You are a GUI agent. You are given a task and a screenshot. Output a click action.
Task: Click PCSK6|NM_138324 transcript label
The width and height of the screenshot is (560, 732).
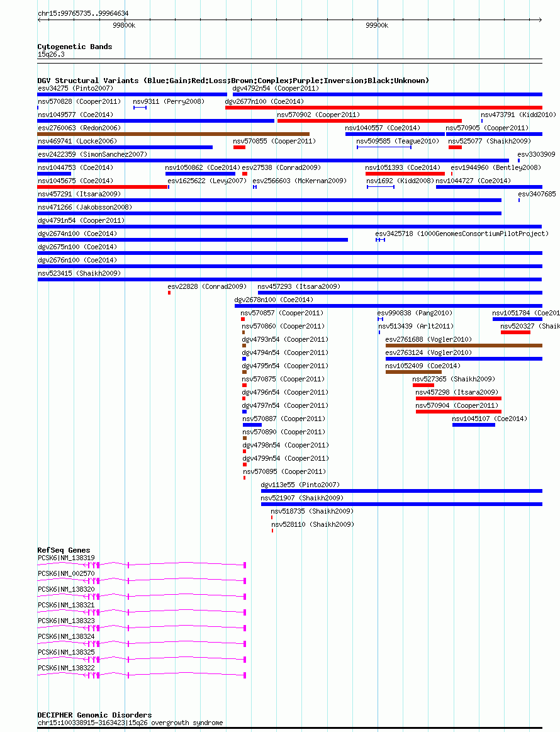(66, 637)
